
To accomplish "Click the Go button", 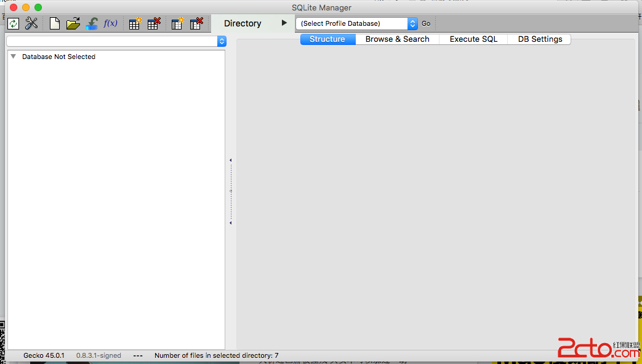I will (x=426, y=23).
